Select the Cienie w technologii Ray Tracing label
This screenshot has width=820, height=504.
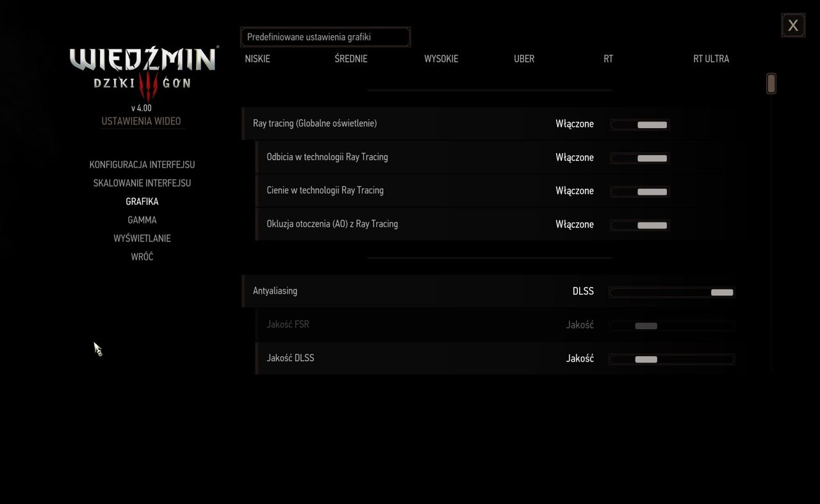pos(325,190)
